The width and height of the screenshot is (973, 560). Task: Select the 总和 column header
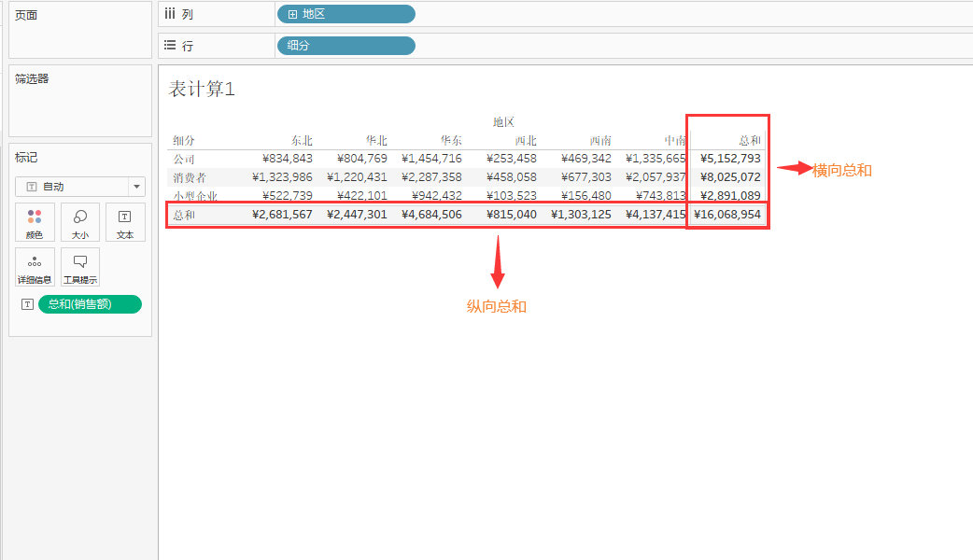750,140
